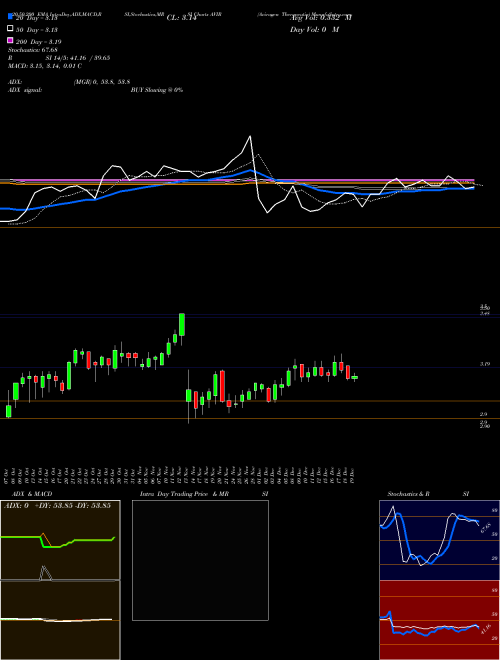This screenshot has width=500, height=660.
Task: Click the white 50 Day legend swatch
Action: 10,29
